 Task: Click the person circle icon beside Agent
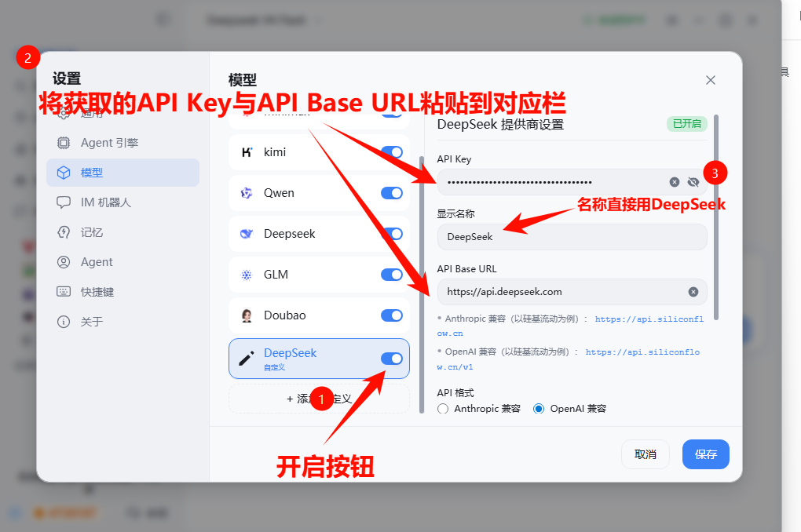pyautogui.click(x=64, y=262)
